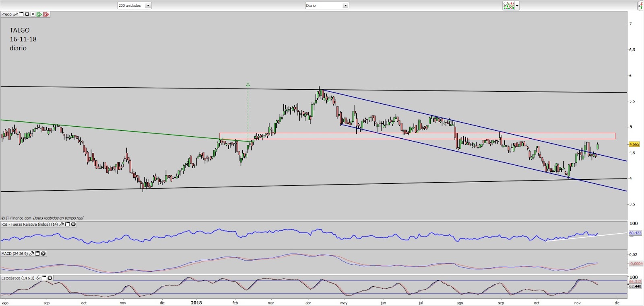Click the RSI - Fuerza Relativa label
This screenshot has height=306, width=644.
click(x=29, y=224)
